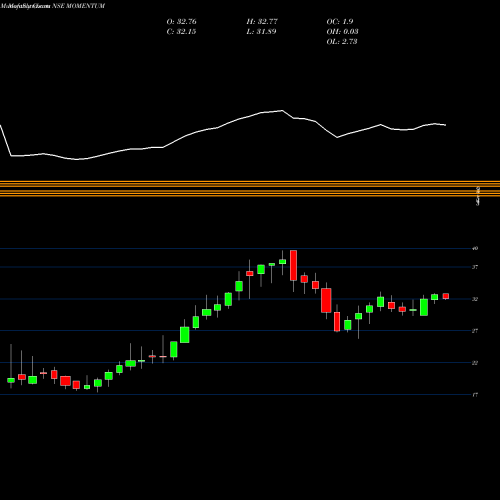Select the high value 'H: 32.77'
500x500 pixels.
pyautogui.click(x=262, y=22)
